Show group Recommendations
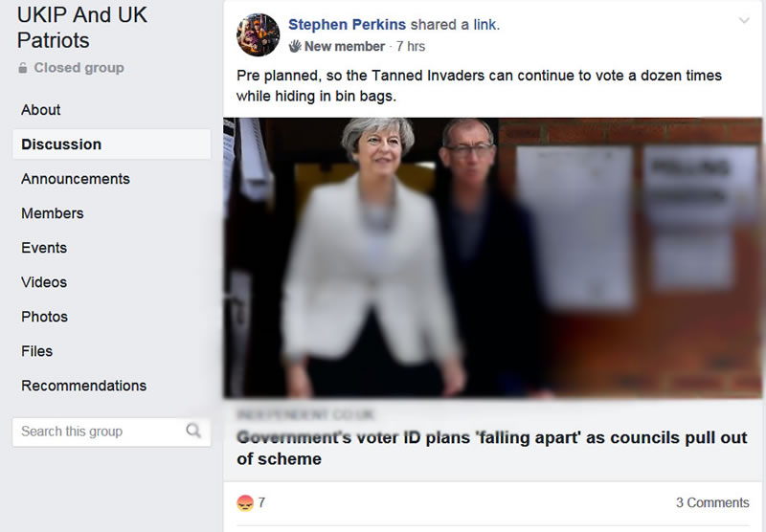 click(84, 386)
